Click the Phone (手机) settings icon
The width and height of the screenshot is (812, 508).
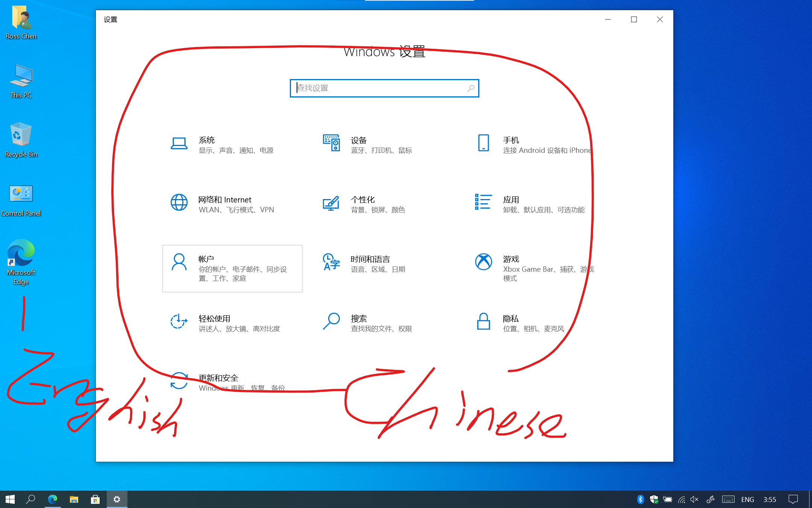(483, 143)
